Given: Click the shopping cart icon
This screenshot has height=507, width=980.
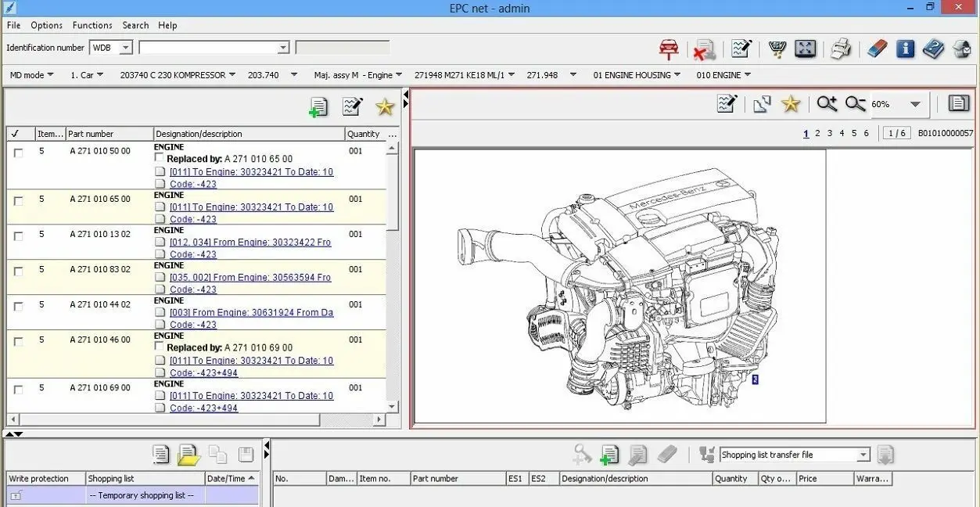Looking at the screenshot, I should 777,49.
